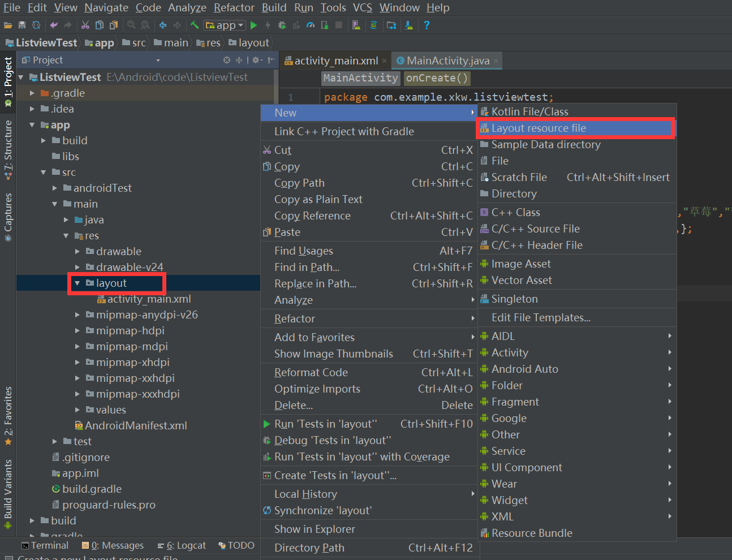
Task: Click the Find magnifier toolbar icon
Action: [x=131, y=25]
